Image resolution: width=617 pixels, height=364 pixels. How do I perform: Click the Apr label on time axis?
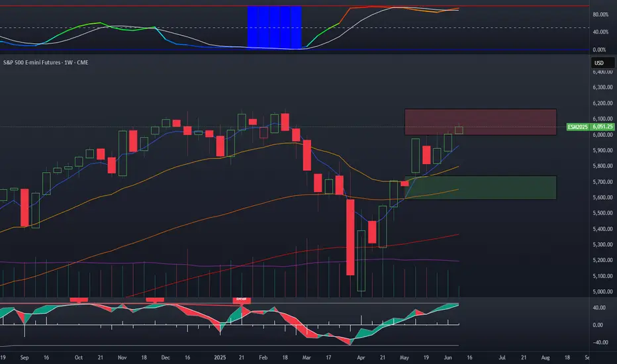pyautogui.click(x=361, y=357)
